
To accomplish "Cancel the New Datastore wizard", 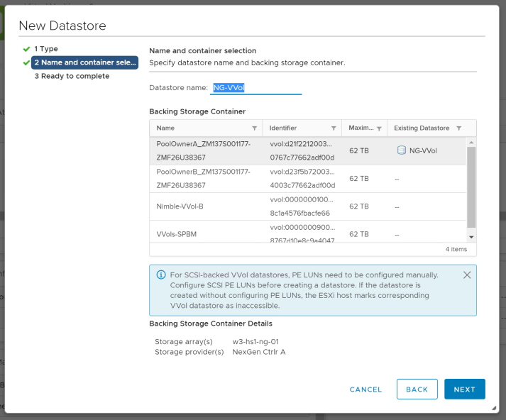I will [365, 389].
